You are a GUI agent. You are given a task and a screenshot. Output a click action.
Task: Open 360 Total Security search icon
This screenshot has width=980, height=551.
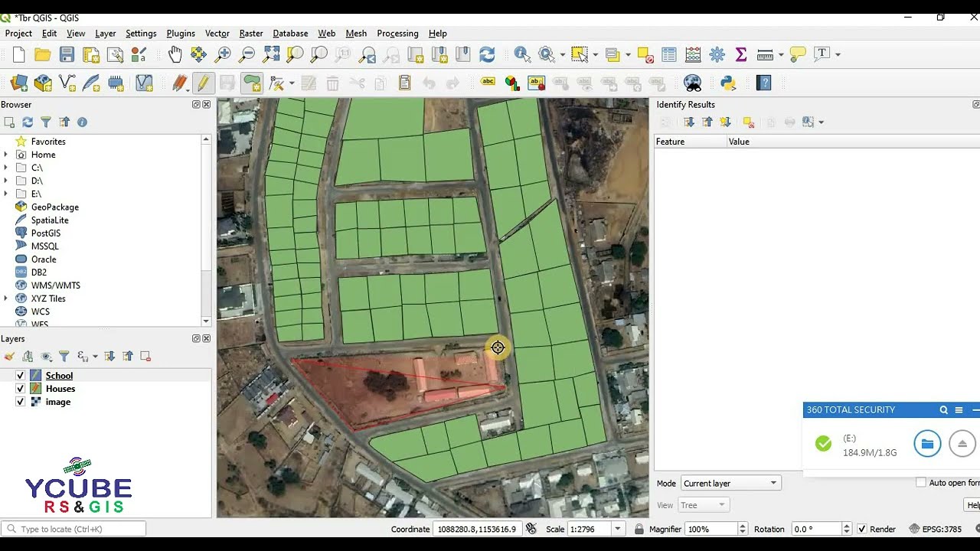tap(944, 410)
